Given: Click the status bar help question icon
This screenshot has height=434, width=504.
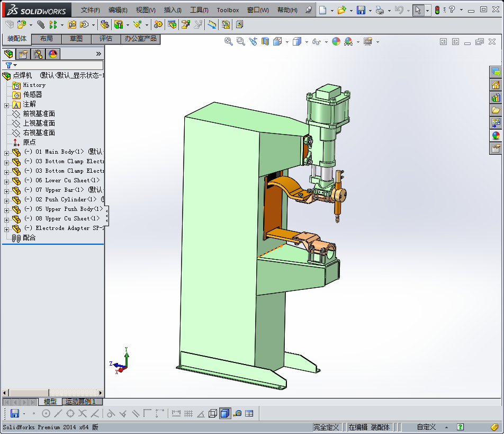Looking at the screenshot, I should pyautogui.click(x=460, y=427).
